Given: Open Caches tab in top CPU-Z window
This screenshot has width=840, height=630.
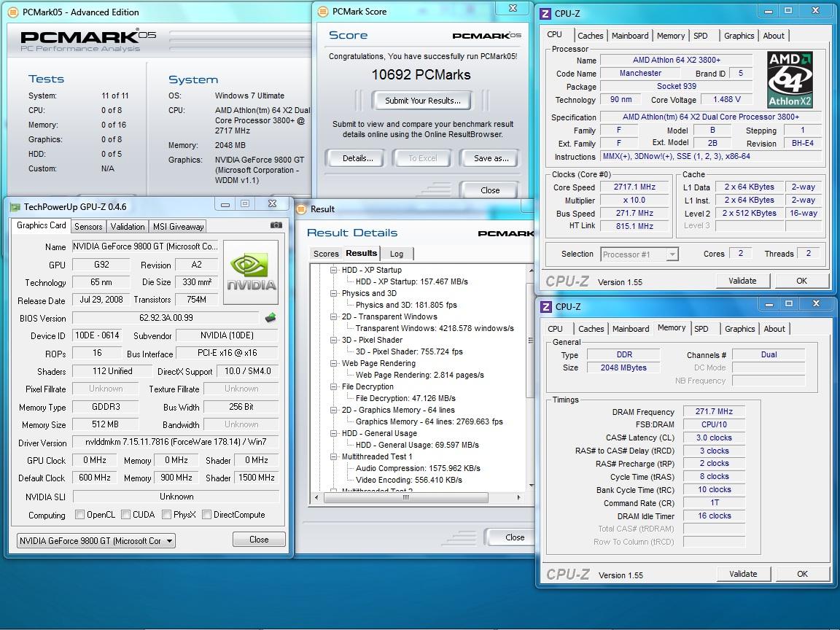Looking at the screenshot, I should click(591, 36).
